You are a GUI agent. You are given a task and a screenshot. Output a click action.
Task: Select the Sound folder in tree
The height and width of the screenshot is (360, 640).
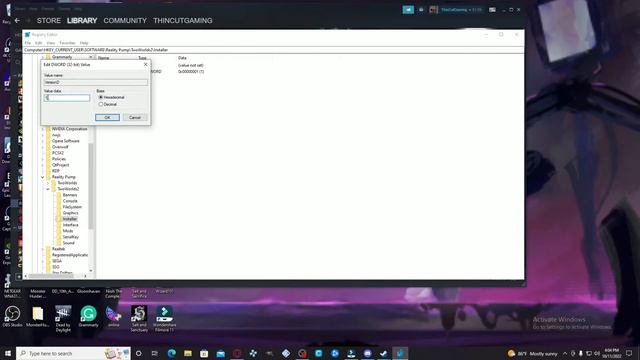(x=68, y=243)
